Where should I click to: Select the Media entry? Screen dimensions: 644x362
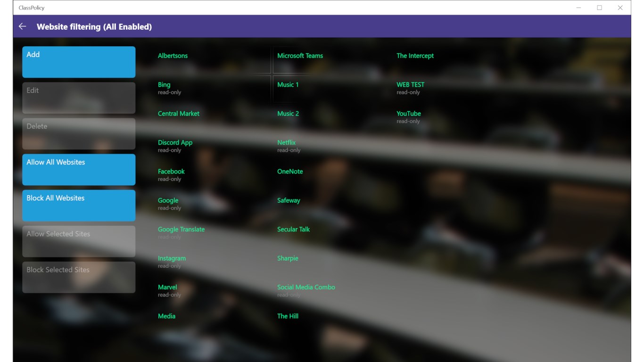click(166, 316)
